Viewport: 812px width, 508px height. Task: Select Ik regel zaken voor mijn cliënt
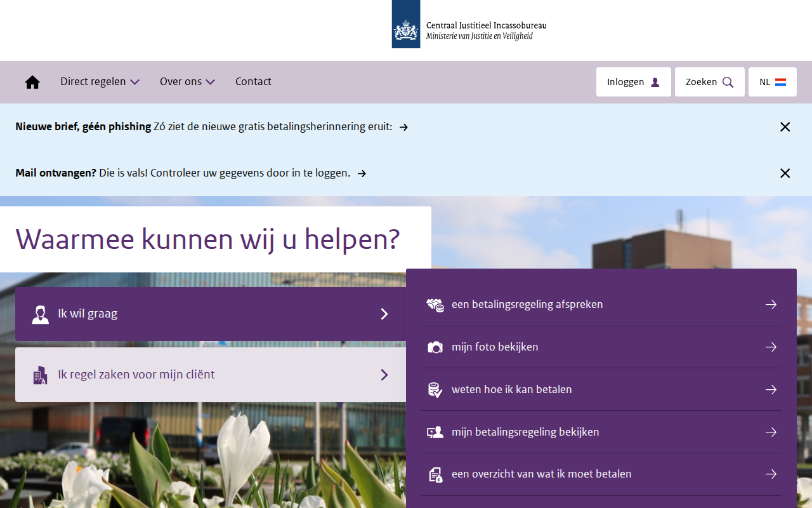pos(211,375)
